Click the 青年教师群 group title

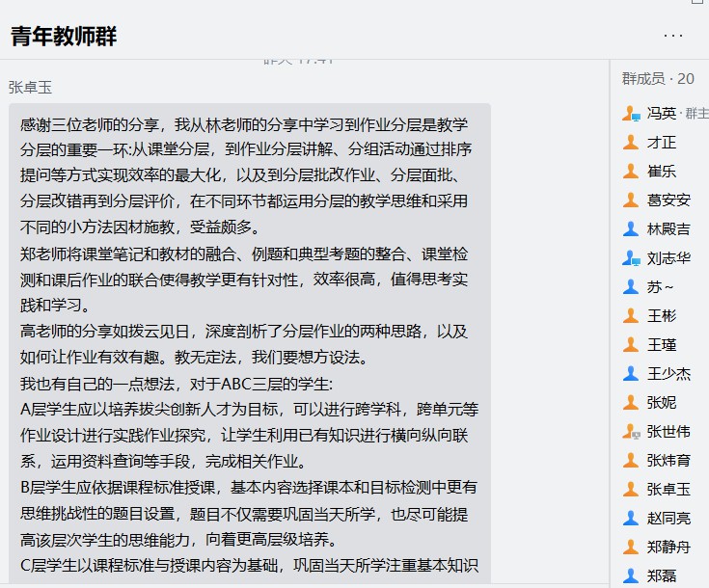click(x=64, y=37)
